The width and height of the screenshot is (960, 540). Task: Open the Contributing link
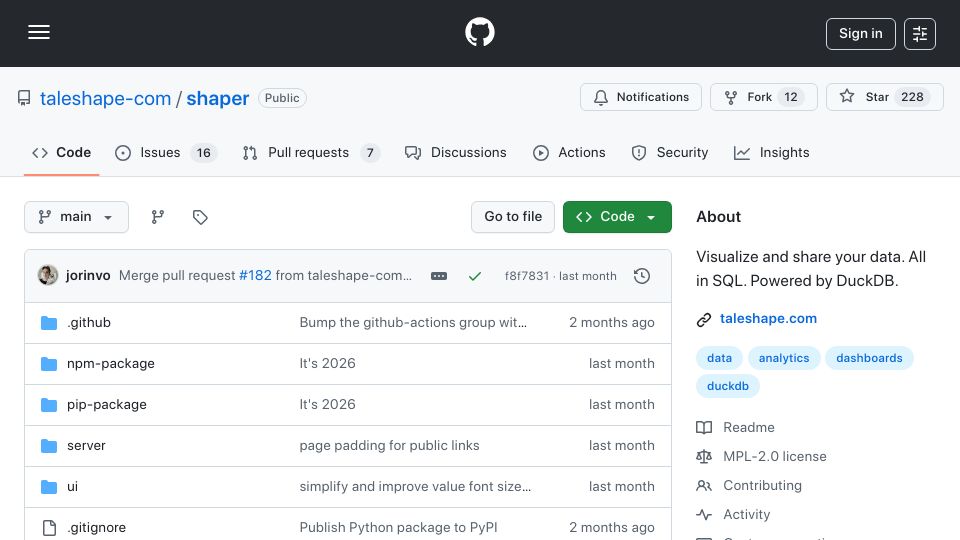[762, 486]
